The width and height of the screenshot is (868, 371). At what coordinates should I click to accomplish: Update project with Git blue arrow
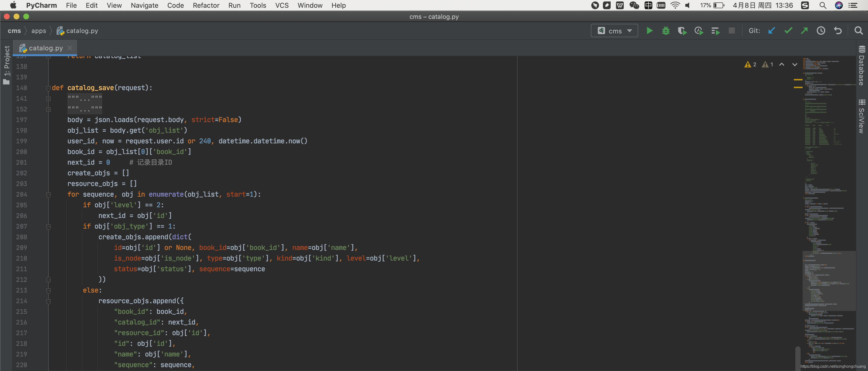pos(772,31)
